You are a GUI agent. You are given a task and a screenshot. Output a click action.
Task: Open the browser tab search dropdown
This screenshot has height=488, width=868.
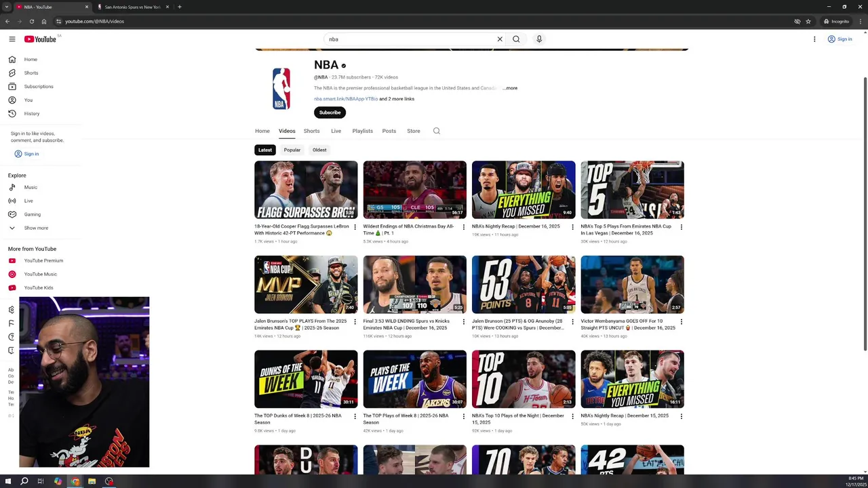(x=7, y=7)
